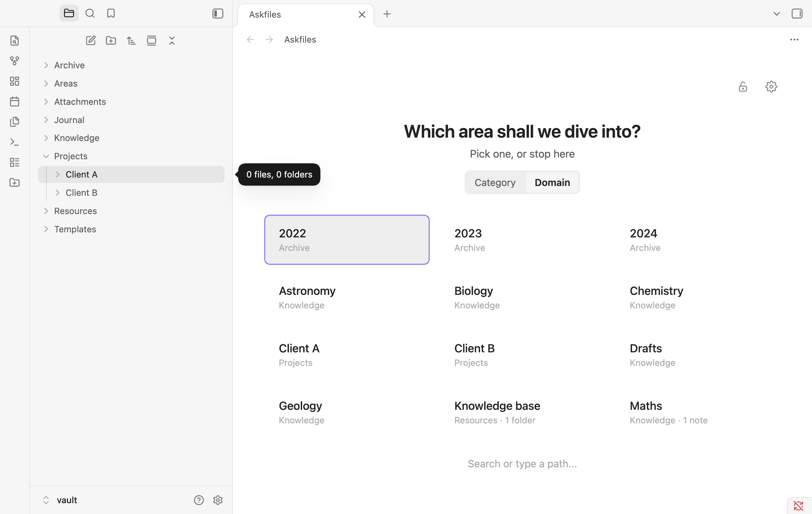Open the help icon
Image resolution: width=812 pixels, height=514 pixels.
199,500
